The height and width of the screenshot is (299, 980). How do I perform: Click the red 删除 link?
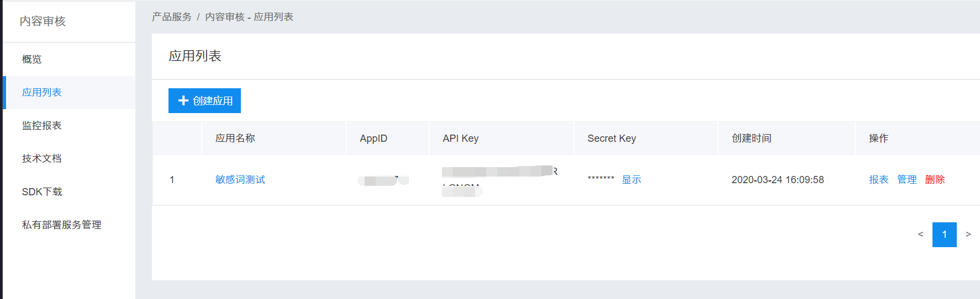[x=935, y=179]
